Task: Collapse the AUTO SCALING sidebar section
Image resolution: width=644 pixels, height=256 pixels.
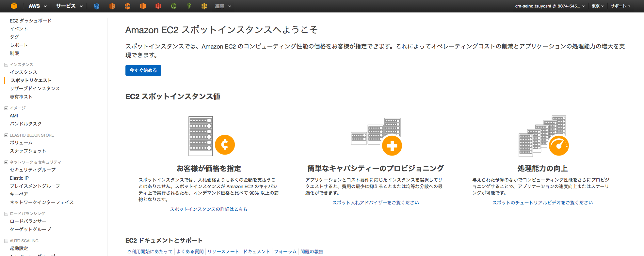Action: pos(6,241)
